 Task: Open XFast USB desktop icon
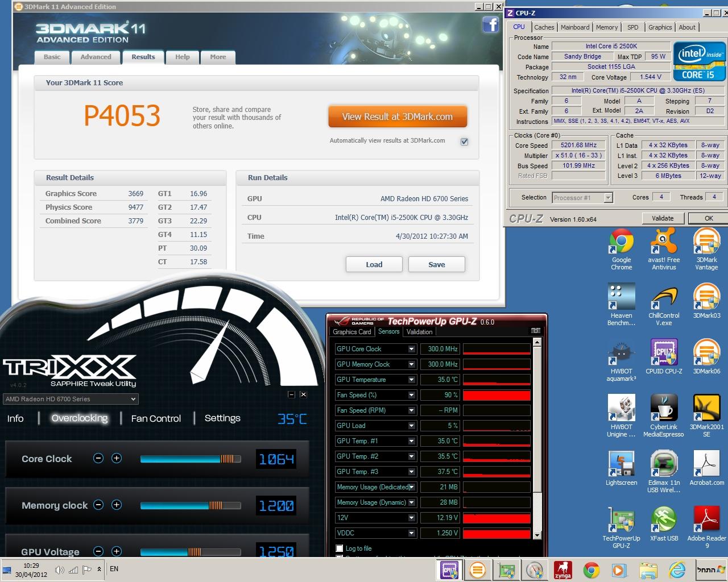[x=664, y=524]
